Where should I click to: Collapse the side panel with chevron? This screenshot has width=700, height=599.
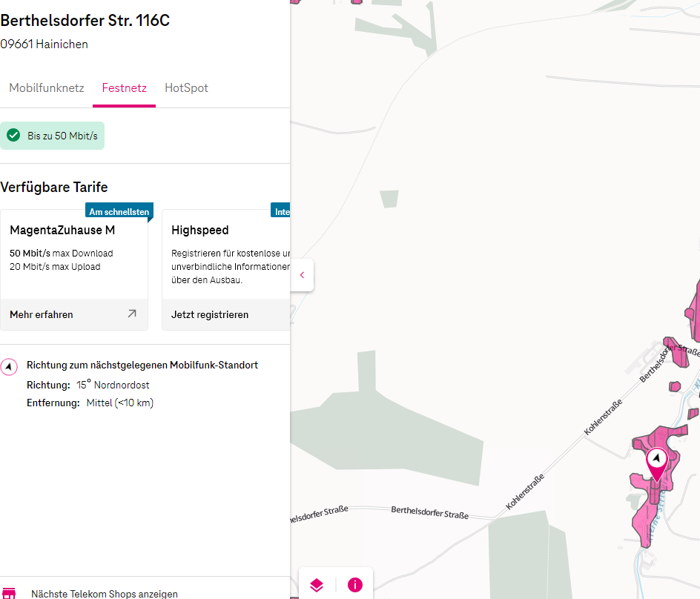(x=303, y=275)
